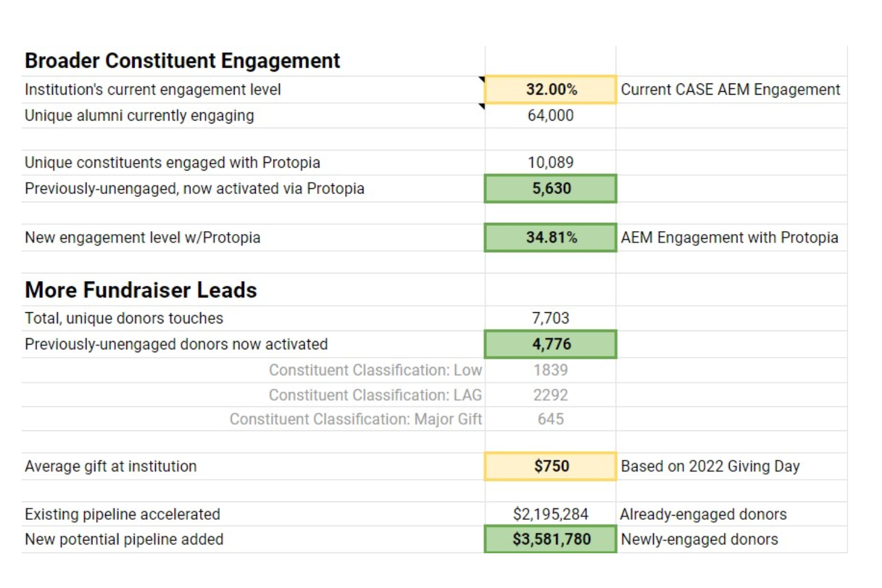Image resolution: width=882 pixels, height=588 pixels.
Task: Click the $750 average gift cell
Action: tap(551, 466)
